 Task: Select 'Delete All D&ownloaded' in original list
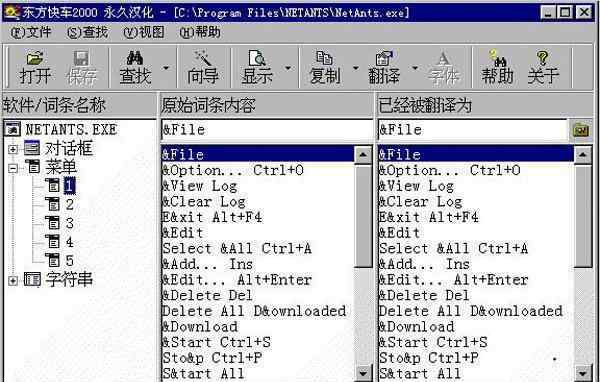[258, 311]
